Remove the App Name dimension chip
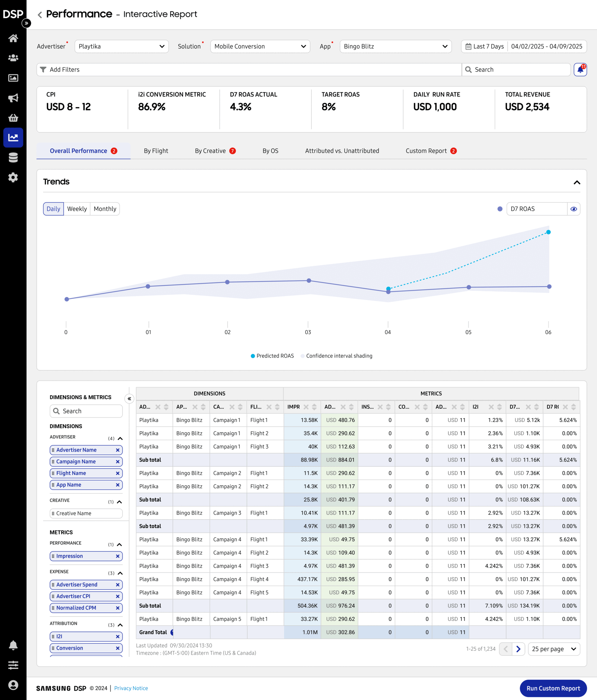Viewport: 597px width, 700px height. [118, 485]
